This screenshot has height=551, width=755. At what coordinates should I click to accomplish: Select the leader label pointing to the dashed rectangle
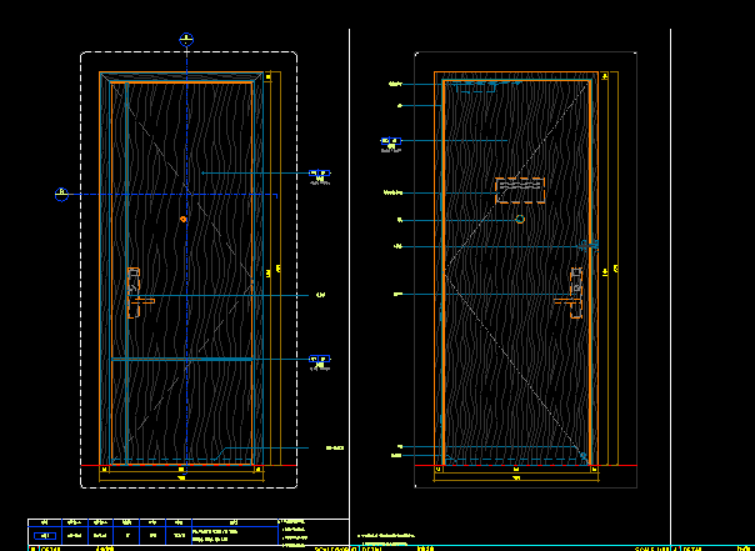pyautogui.click(x=393, y=193)
